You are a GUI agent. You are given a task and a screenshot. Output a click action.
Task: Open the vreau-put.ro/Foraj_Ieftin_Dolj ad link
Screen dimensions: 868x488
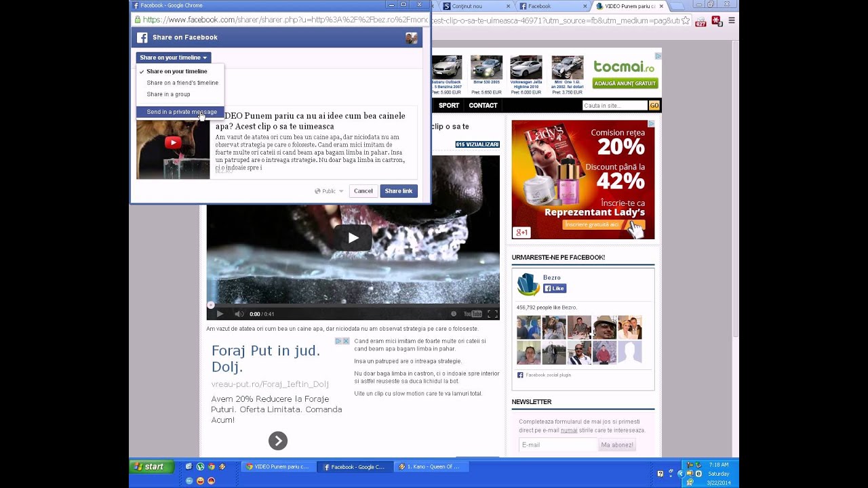click(x=270, y=384)
